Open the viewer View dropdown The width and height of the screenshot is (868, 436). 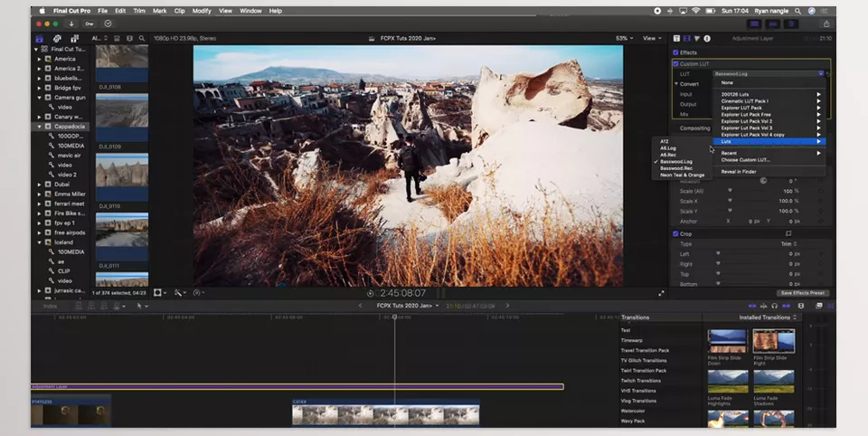click(652, 38)
